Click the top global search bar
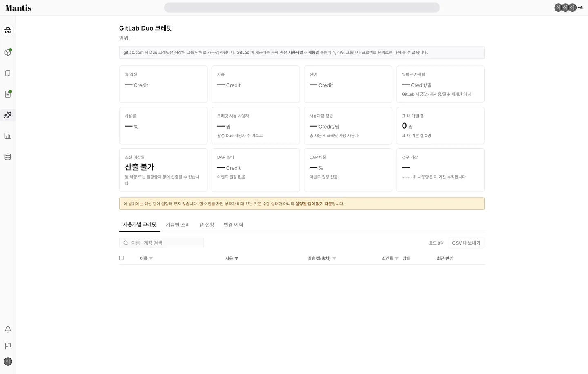The image size is (588, 374). (302, 8)
